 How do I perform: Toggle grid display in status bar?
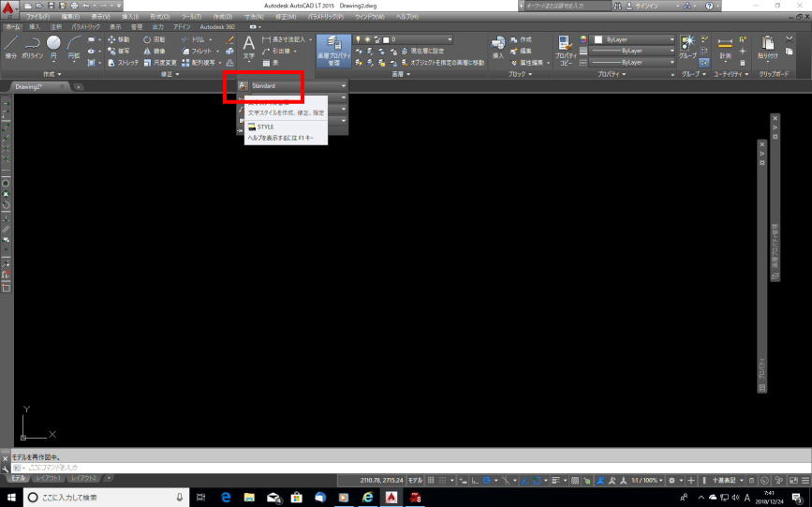pos(430,481)
